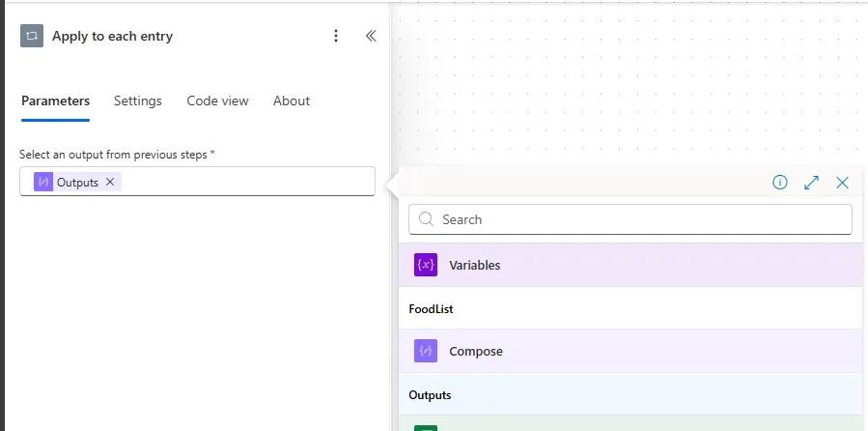This screenshot has width=868, height=431.
Task: Switch to the Code view tab
Action: (x=217, y=101)
